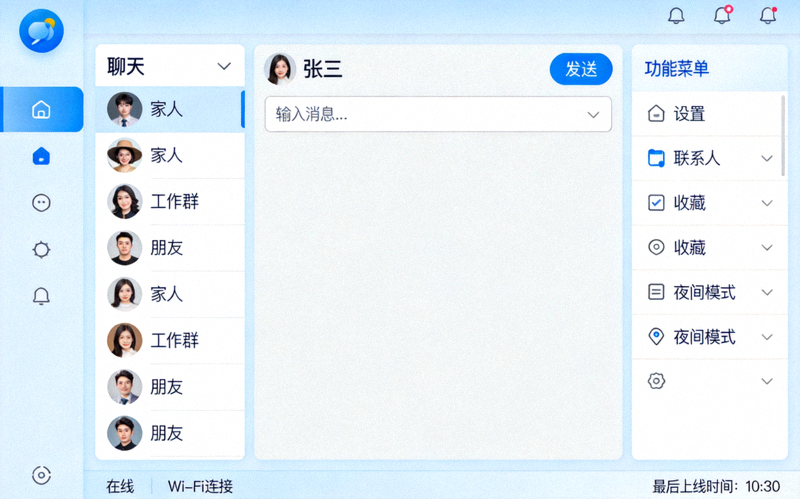Screen dimensions: 800x499
Task: Click the 设置 home-shaped icon
Action: [656, 113]
